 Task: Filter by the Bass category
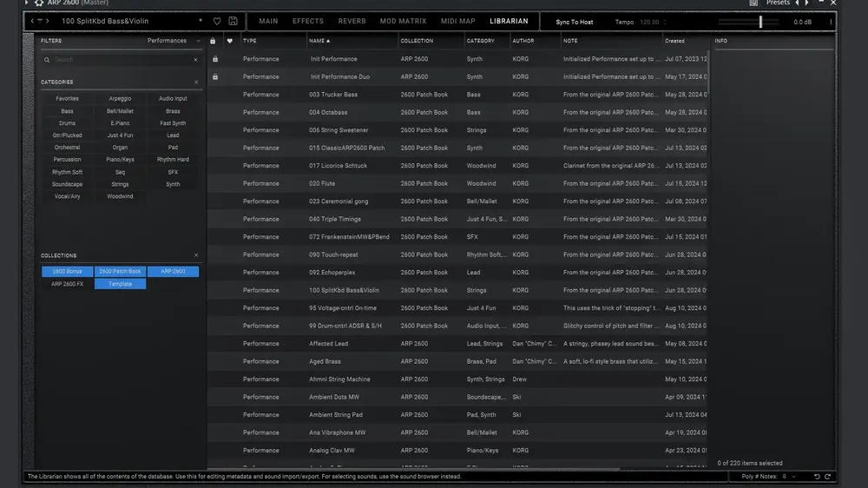67,111
